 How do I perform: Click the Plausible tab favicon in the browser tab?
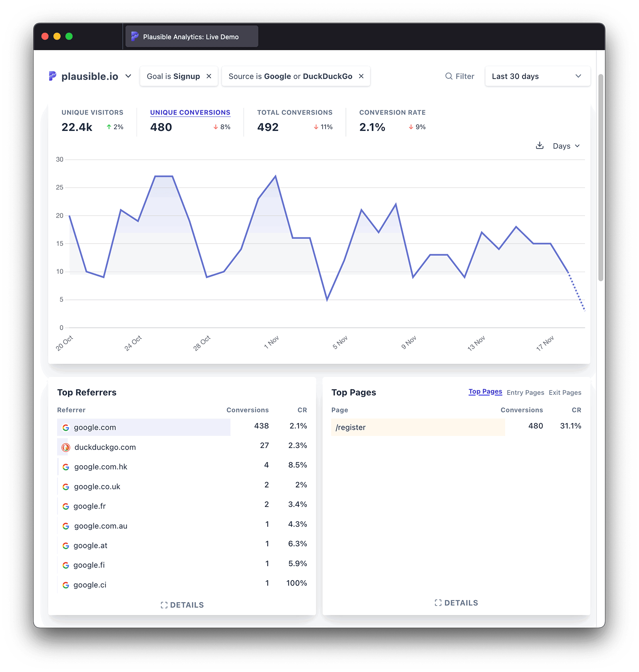[x=134, y=36]
